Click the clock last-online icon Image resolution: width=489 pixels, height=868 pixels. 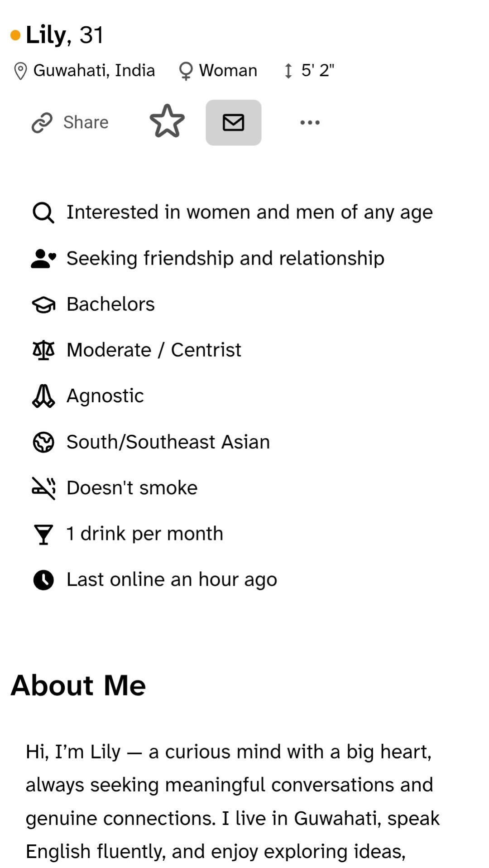tap(43, 580)
